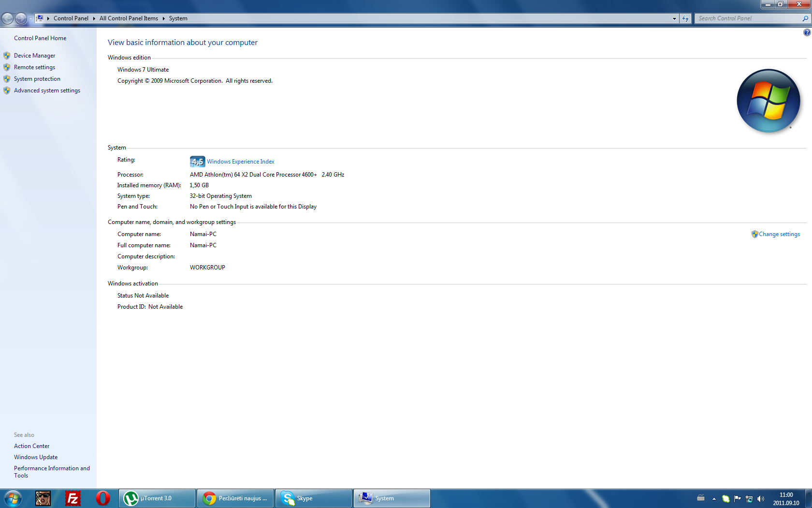Open the Windows Experience Index link
812x508 pixels.
(x=240, y=162)
